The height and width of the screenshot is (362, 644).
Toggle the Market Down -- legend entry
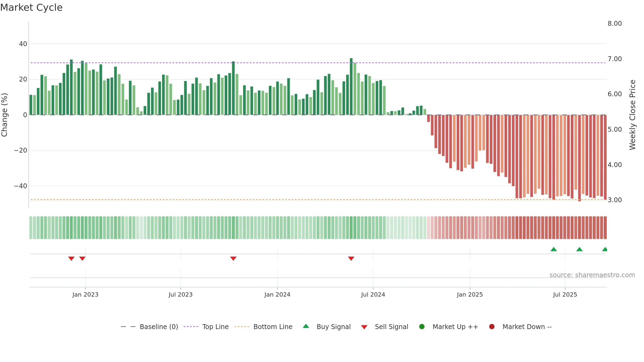pos(520,327)
